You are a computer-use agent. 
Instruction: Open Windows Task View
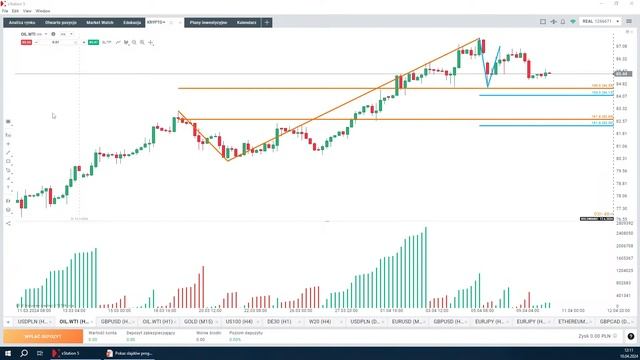pyautogui.click(x=40, y=353)
